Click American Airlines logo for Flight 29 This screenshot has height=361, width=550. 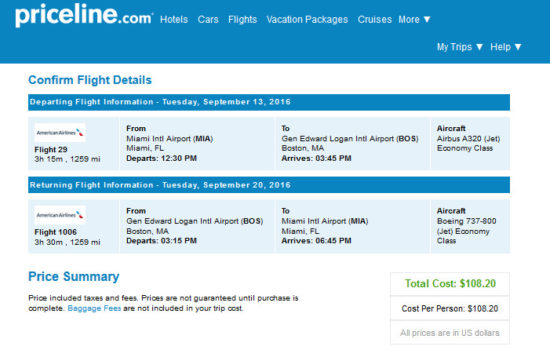click(x=60, y=133)
